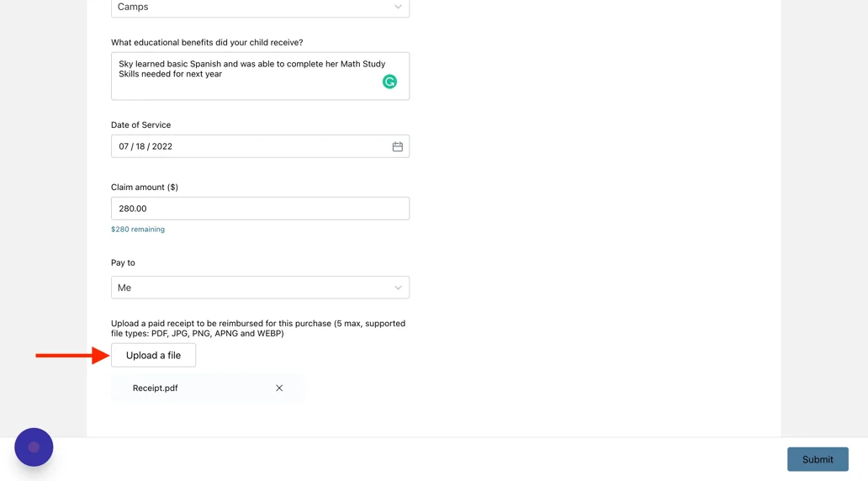The width and height of the screenshot is (868, 481).
Task: Click the 'Me' value in Pay to
Action: tap(124, 288)
